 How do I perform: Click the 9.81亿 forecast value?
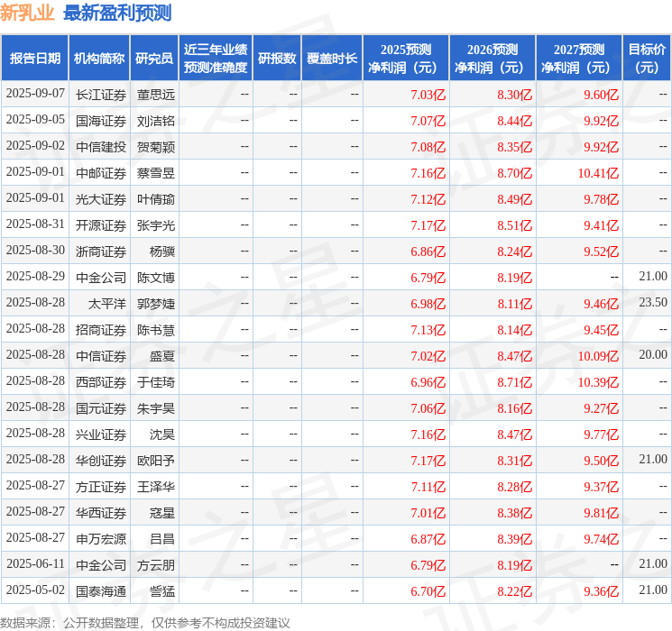click(x=602, y=513)
